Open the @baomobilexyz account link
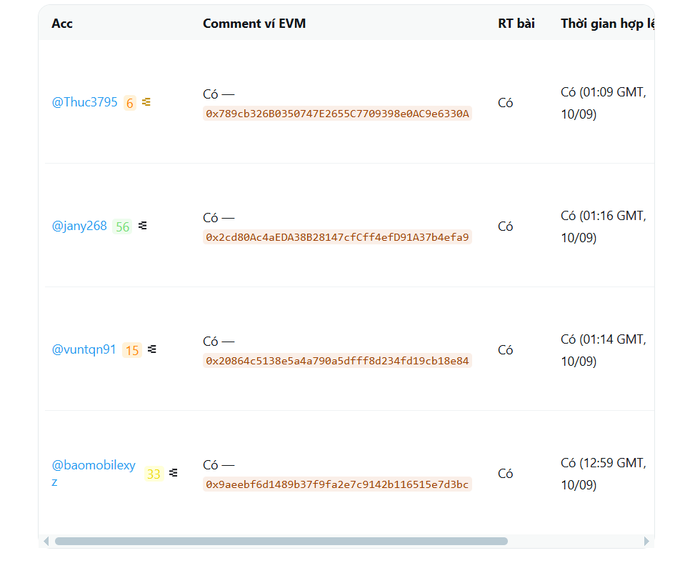This screenshot has height=563, width=680. pyautogui.click(x=94, y=473)
